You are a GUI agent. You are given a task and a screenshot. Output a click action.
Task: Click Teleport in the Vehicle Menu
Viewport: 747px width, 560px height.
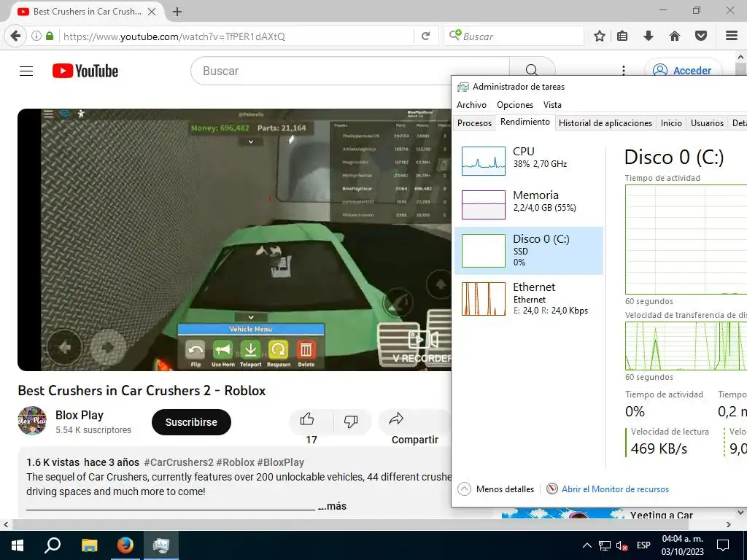pyautogui.click(x=251, y=354)
